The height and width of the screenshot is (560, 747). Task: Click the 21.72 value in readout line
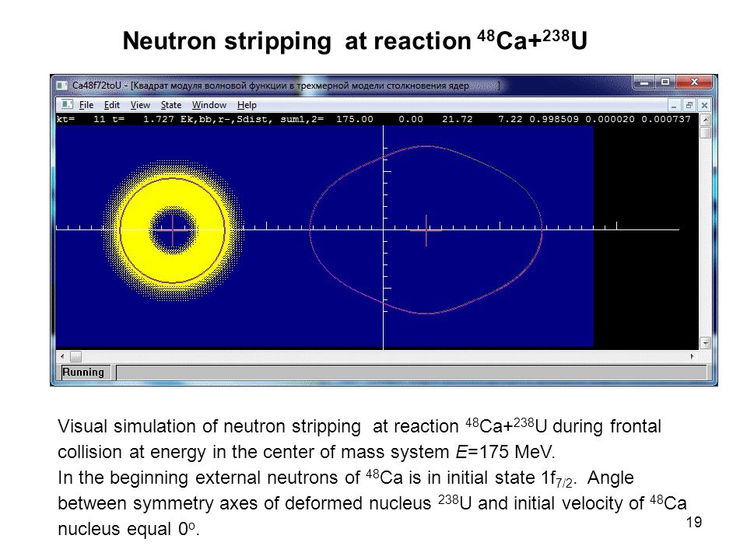click(457, 119)
